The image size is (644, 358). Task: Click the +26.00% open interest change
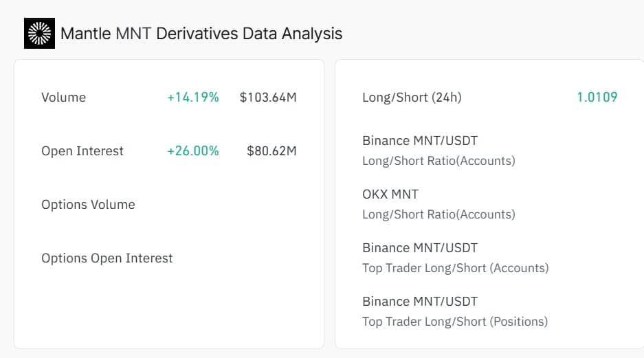(192, 151)
